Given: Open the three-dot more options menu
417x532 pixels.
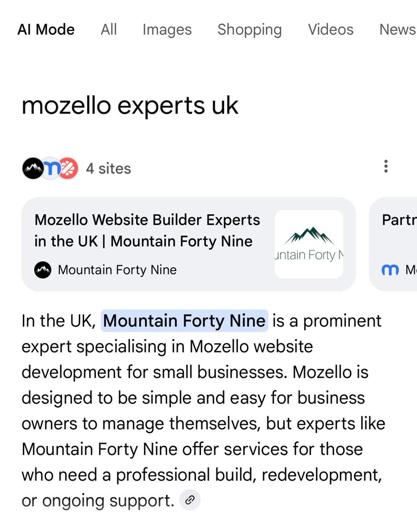Looking at the screenshot, I should [x=386, y=166].
